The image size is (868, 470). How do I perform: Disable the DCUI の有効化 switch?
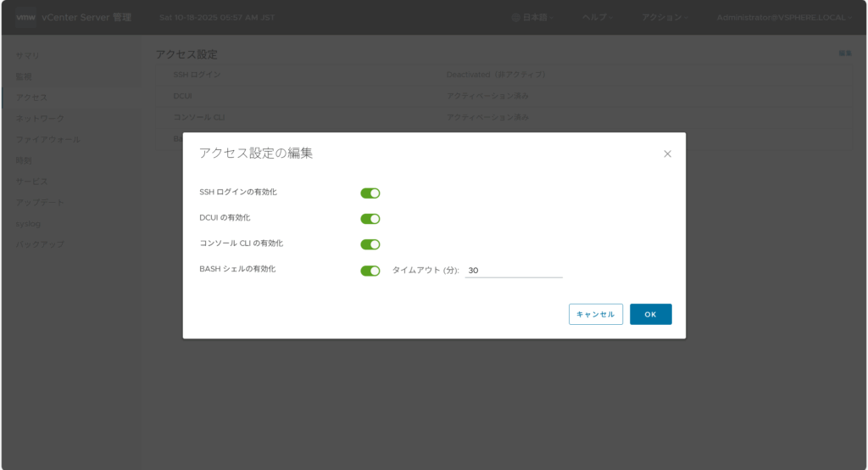[x=370, y=219]
